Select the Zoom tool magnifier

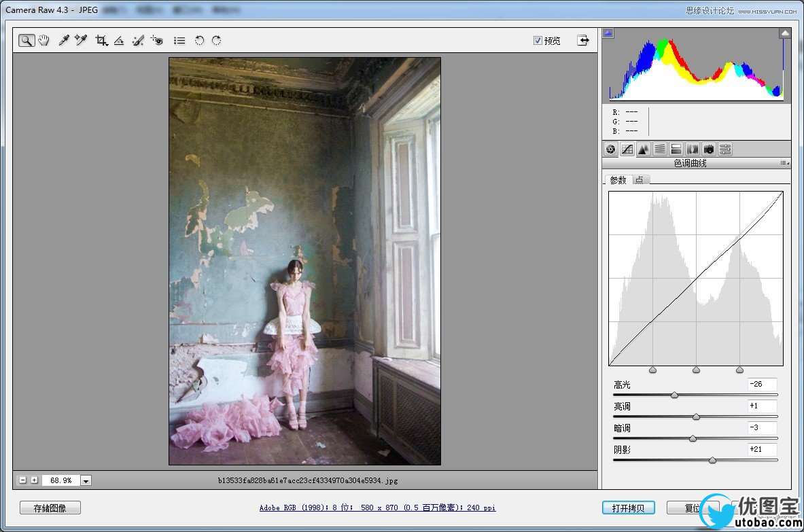[x=26, y=41]
